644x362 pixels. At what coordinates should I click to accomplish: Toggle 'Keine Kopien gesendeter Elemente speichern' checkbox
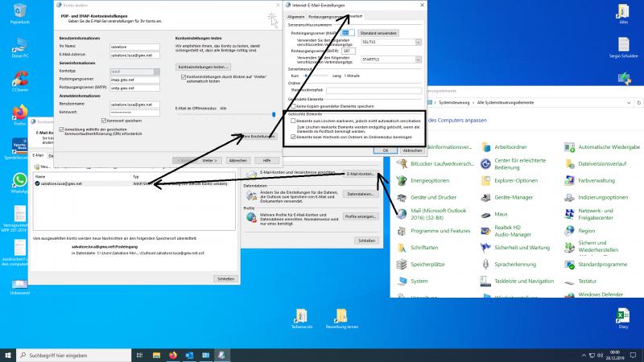click(x=292, y=105)
